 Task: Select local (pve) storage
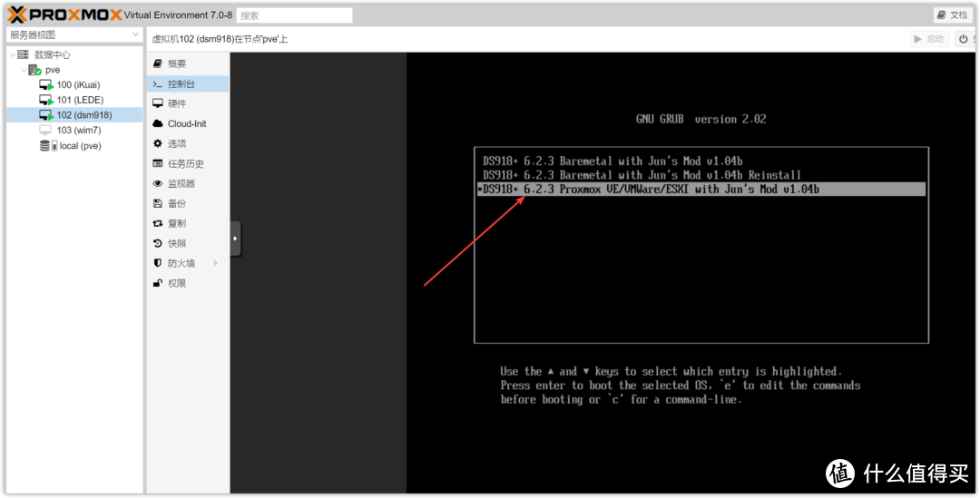click(x=80, y=145)
